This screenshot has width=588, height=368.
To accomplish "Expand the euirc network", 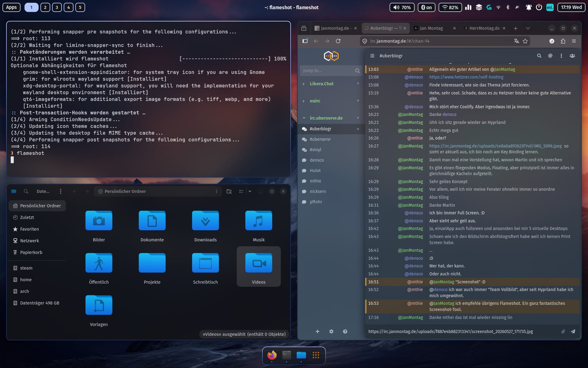I will 304,101.
